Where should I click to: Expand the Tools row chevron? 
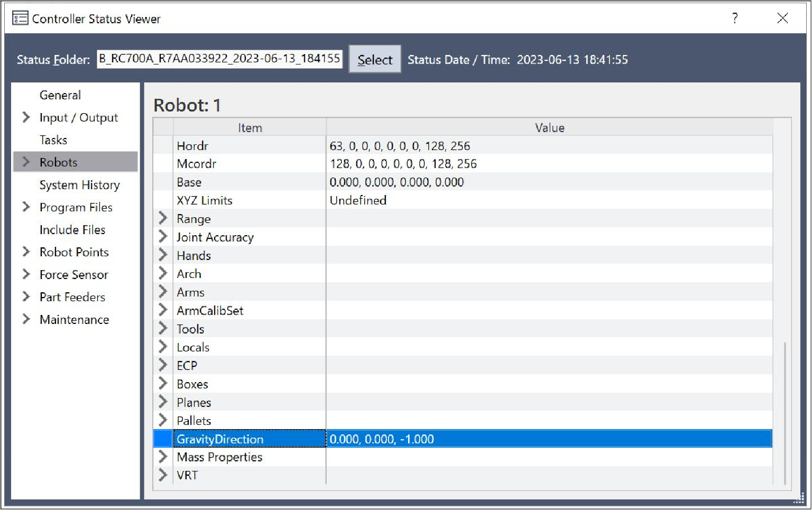tap(163, 329)
